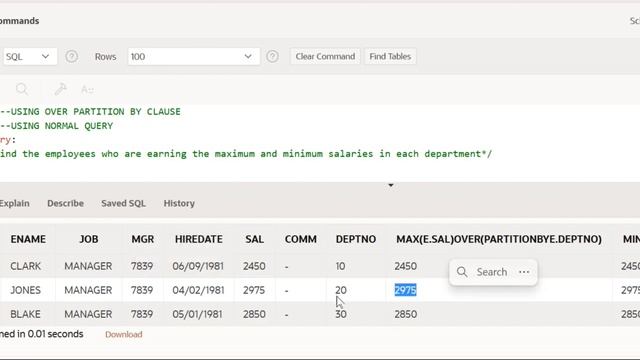The width and height of the screenshot is (640, 360).
Task: Click the Download link
Action: [124, 334]
